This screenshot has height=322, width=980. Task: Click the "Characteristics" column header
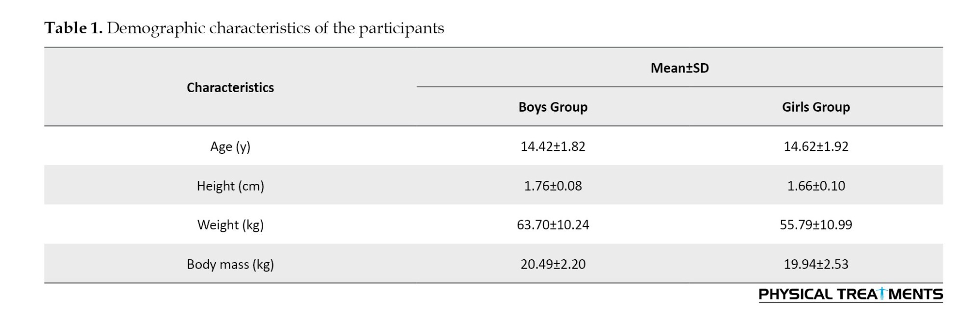pyautogui.click(x=230, y=87)
